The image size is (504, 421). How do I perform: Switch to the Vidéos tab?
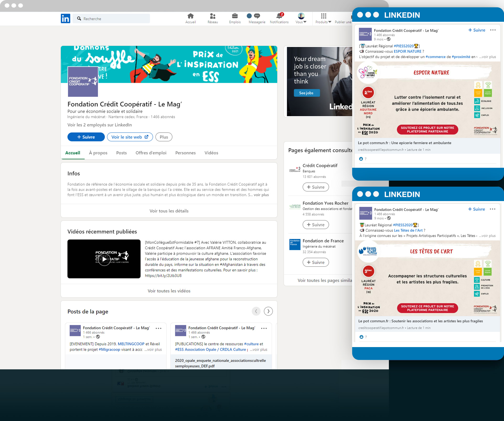click(211, 153)
